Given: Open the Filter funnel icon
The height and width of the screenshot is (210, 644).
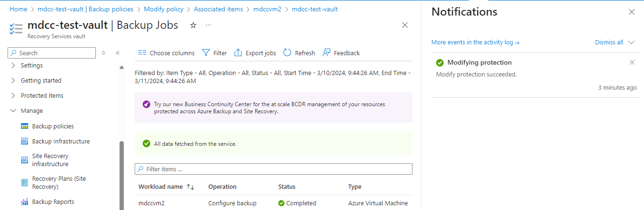Looking at the screenshot, I should point(206,53).
